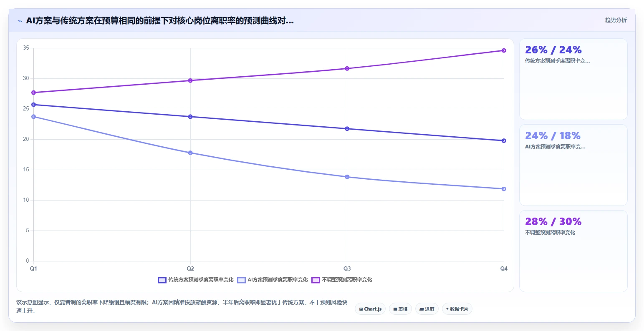The width and height of the screenshot is (644, 331).
Task: Click the dark blue line Q1 data point
Action: pyautogui.click(x=33, y=105)
